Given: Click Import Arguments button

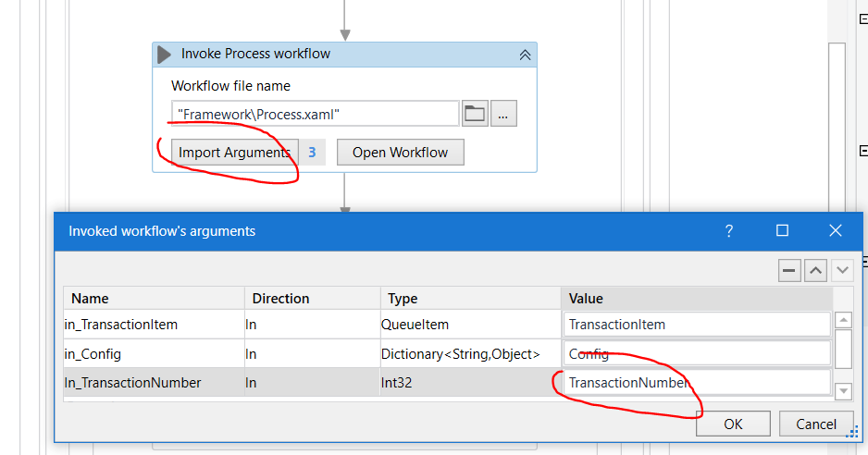Looking at the screenshot, I should tap(235, 153).
